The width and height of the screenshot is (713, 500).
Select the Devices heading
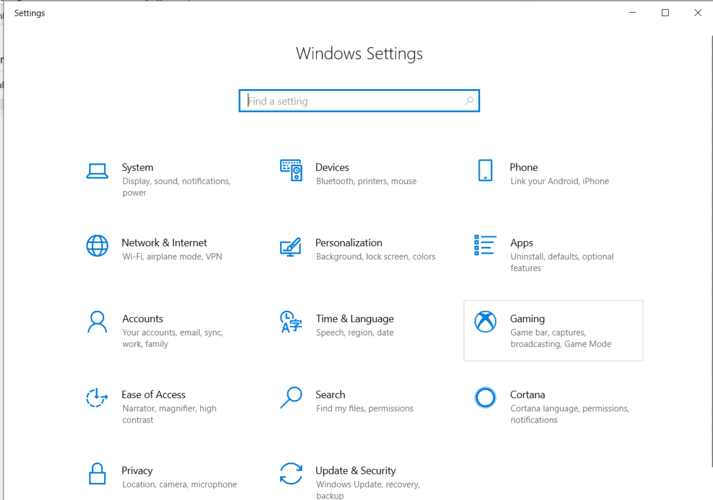pos(332,167)
